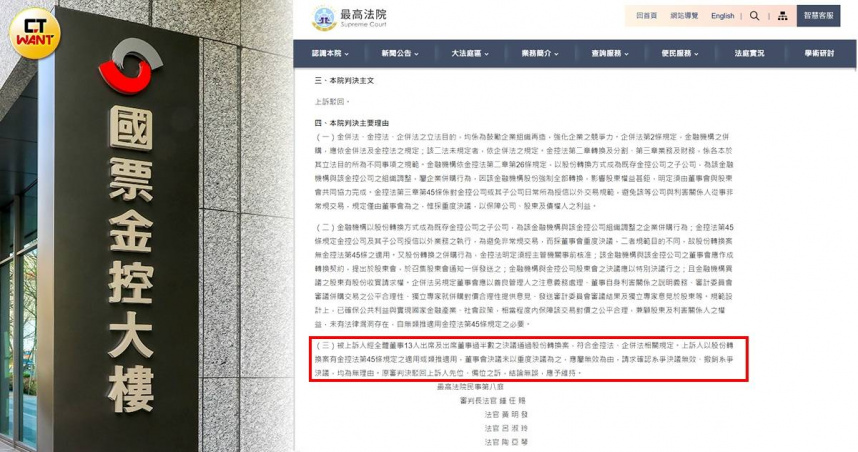Expand the 便民服務 menu
The height and width of the screenshot is (452, 858).
pyautogui.click(x=680, y=54)
